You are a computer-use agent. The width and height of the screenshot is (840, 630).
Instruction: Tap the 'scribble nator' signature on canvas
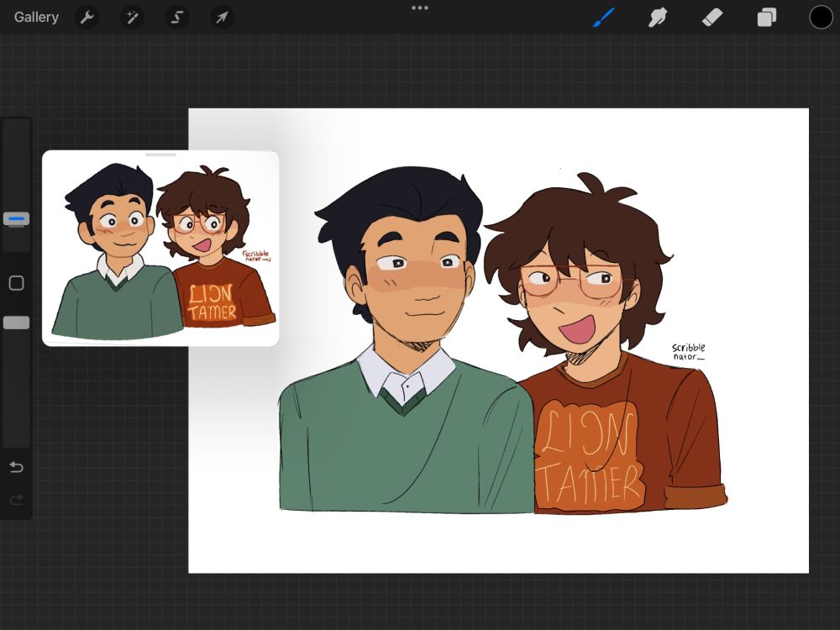689,352
